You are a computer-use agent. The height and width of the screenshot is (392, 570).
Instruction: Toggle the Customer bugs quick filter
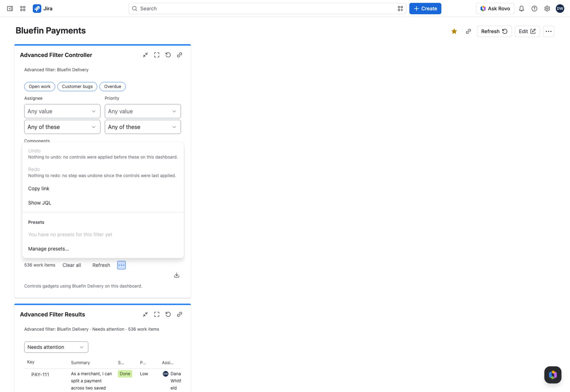point(77,87)
